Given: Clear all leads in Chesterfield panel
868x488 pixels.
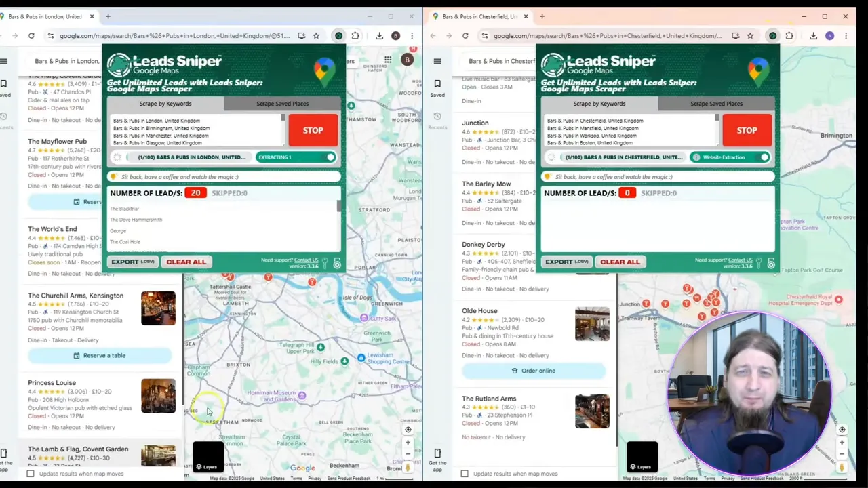Looking at the screenshot, I should (620, 262).
